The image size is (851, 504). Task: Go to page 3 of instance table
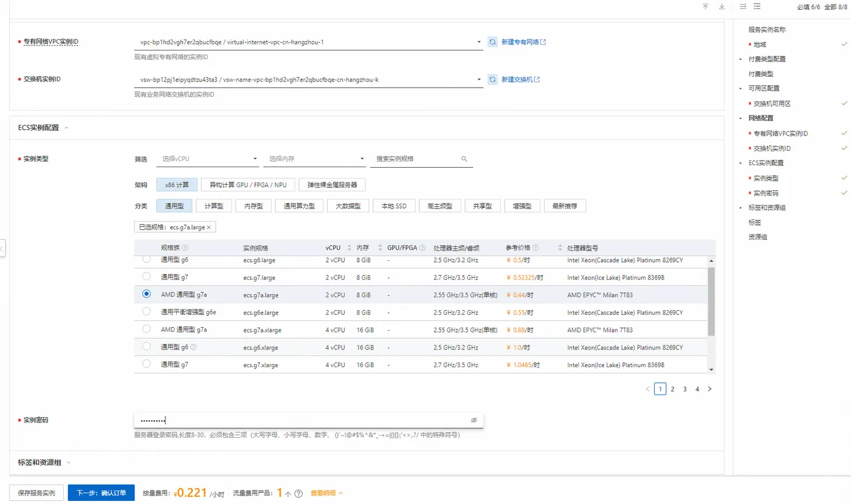[685, 389]
